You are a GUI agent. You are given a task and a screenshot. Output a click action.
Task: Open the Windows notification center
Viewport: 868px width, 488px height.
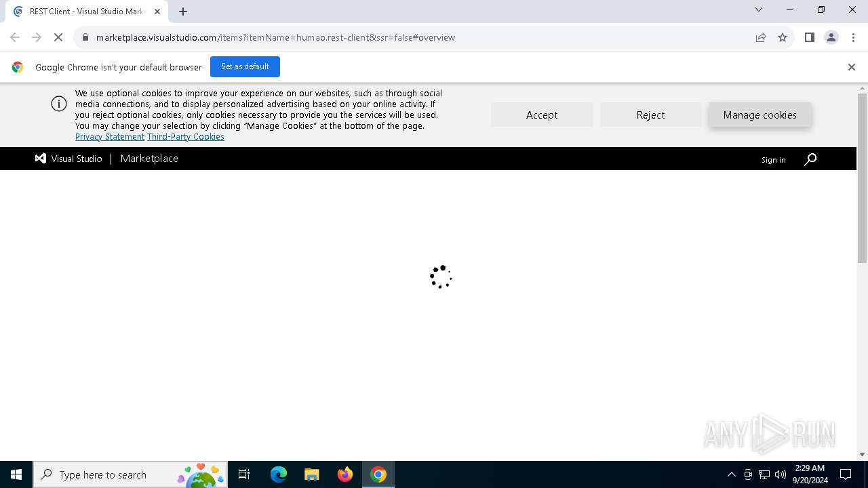pyautogui.click(x=846, y=474)
